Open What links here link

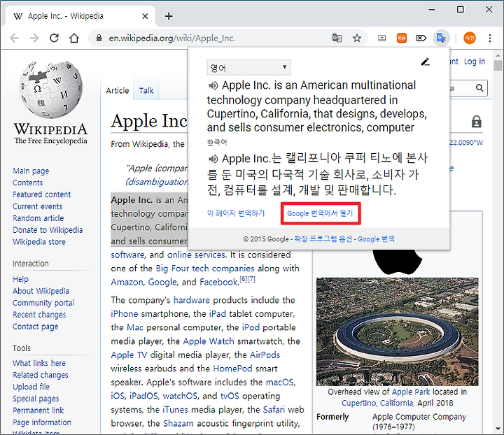coord(39,363)
